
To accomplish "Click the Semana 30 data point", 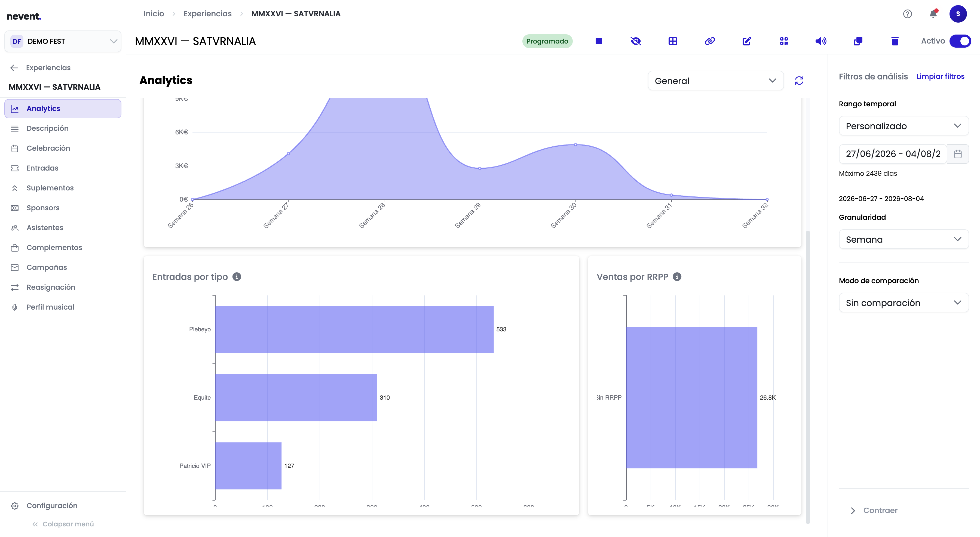I will click(575, 145).
